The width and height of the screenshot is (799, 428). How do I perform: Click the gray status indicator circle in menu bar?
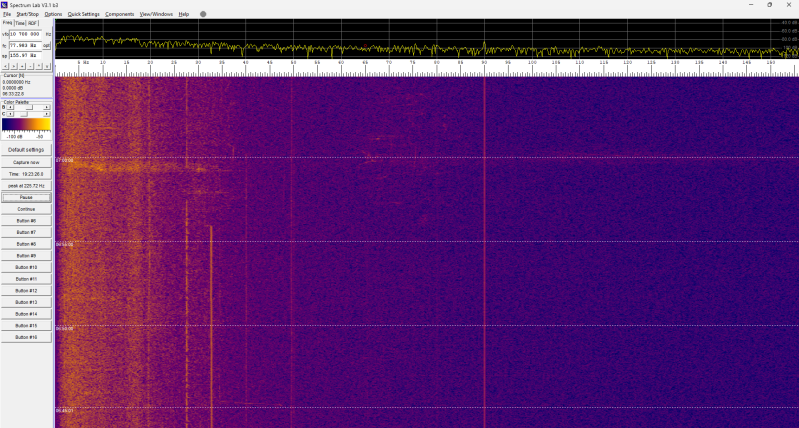coord(203,14)
